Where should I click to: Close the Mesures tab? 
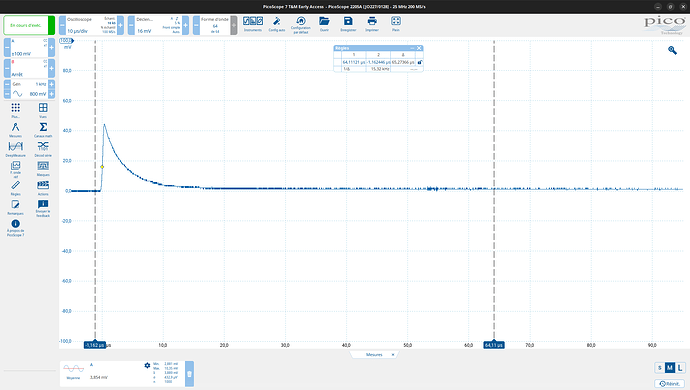click(393, 355)
